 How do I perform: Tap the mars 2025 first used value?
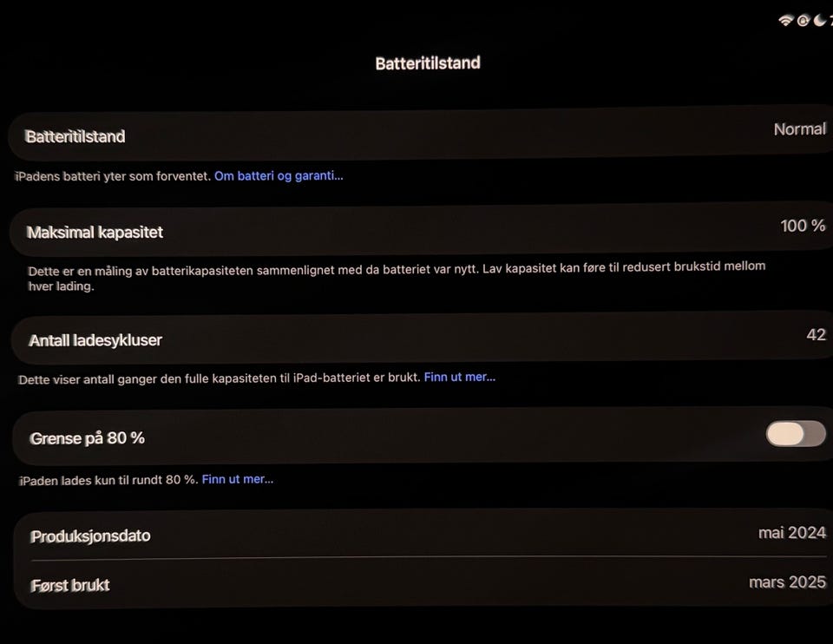point(787,582)
